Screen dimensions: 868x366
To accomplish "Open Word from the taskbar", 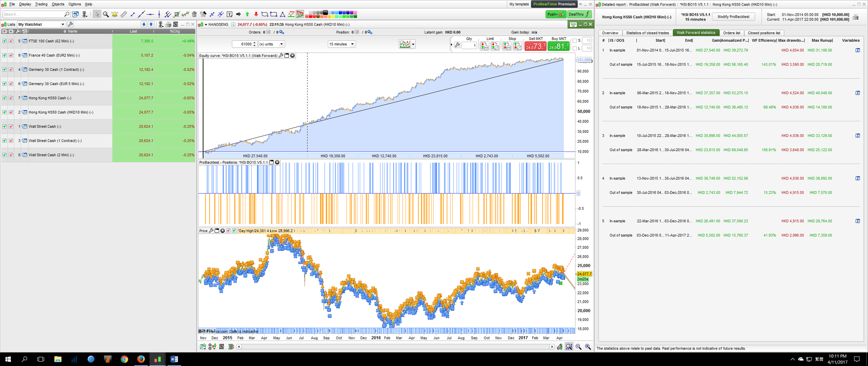I will click(x=174, y=359).
